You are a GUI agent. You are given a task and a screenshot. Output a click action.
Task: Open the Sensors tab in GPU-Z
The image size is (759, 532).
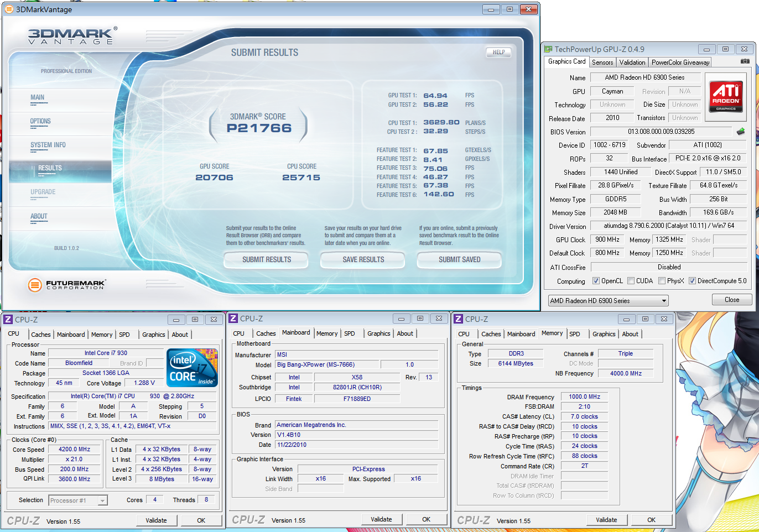coord(602,62)
